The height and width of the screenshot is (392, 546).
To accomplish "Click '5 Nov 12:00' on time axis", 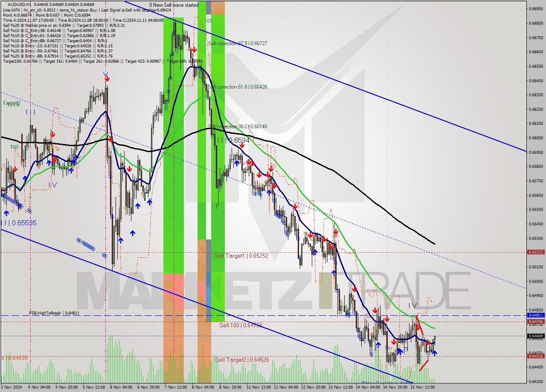I will tap(95, 387).
